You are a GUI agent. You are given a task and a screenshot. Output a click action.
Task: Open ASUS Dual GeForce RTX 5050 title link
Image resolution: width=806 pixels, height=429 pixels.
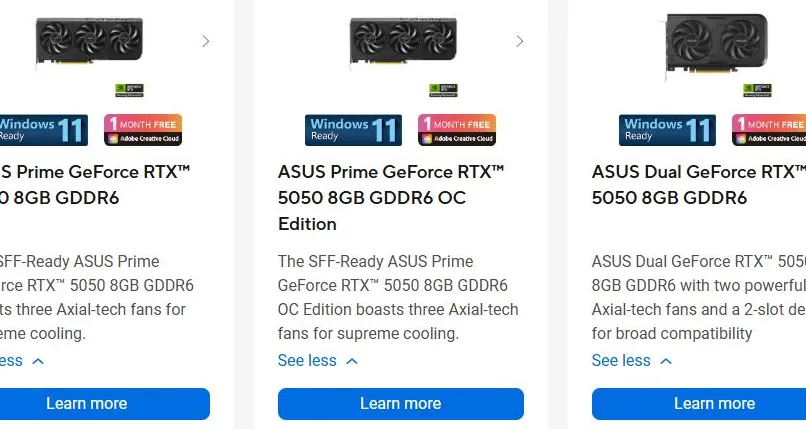tap(697, 185)
